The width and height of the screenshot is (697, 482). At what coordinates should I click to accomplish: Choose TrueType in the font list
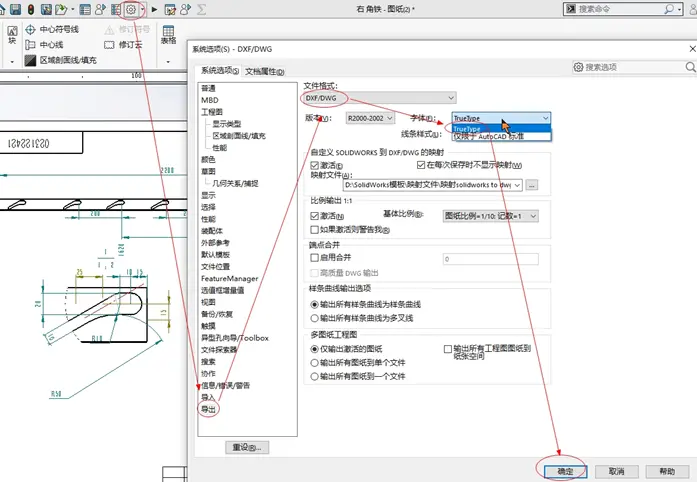pyautogui.click(x=501, y=129)
